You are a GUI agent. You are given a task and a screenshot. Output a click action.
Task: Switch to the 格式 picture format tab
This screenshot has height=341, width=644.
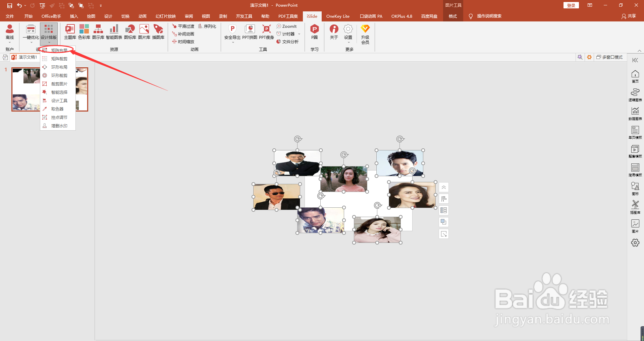point(453,16)
